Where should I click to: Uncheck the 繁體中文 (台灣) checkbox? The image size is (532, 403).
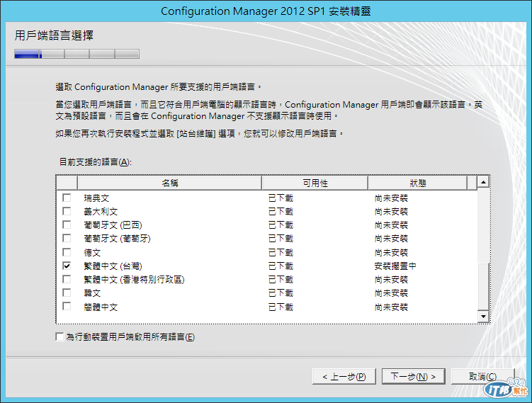pyautogui.click(x=67, y=266)
